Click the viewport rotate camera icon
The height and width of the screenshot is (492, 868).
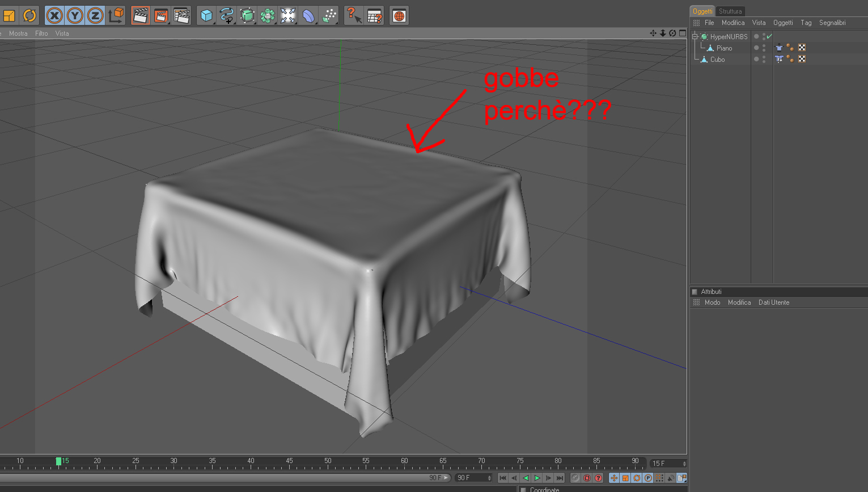(672, 33)
